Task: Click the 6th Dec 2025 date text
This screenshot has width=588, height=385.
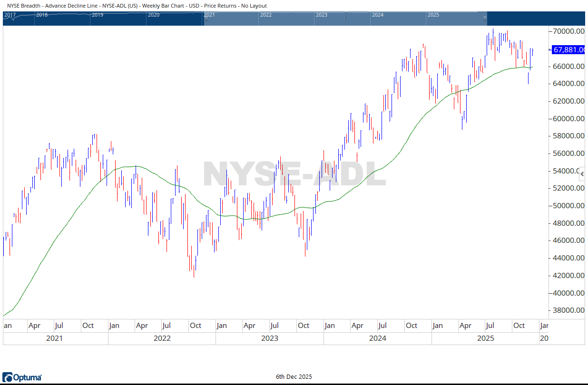Action: pos(294,376)
